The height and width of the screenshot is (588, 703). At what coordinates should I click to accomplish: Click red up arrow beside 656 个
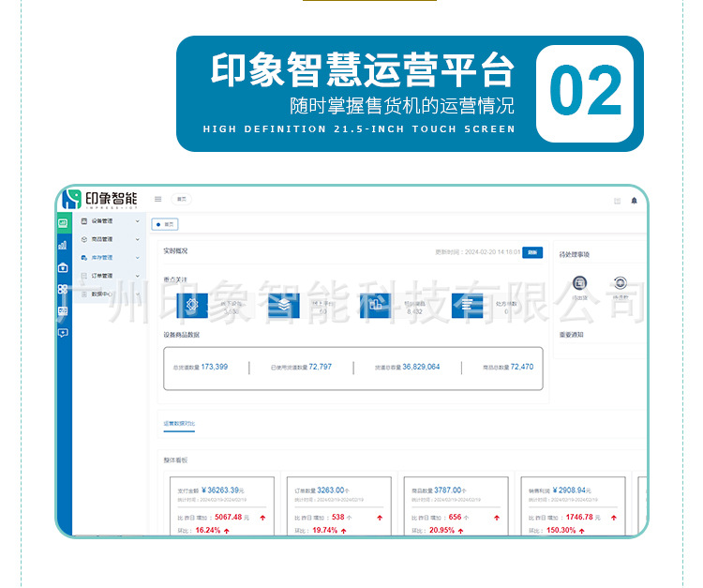pos(497,518)
